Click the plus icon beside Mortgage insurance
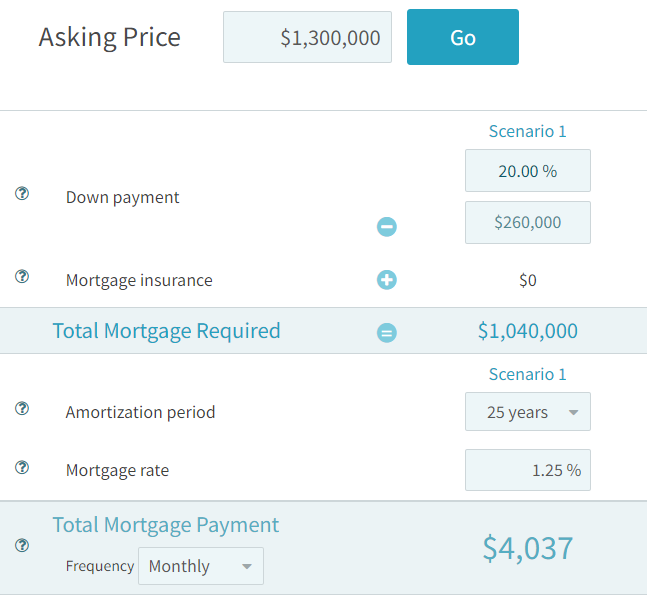This screenshot has width=647, height=595. [x=387, y=280]
